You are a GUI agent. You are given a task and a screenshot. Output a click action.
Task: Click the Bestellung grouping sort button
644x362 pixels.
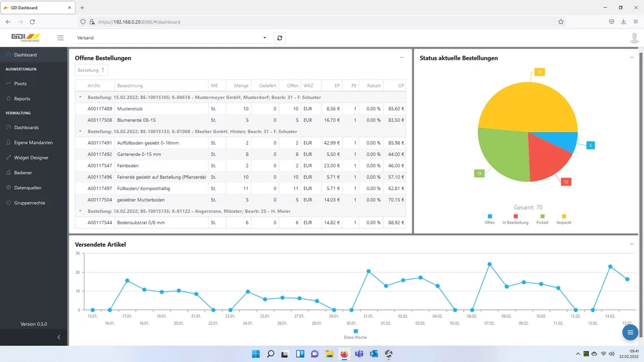coord(91,70)
